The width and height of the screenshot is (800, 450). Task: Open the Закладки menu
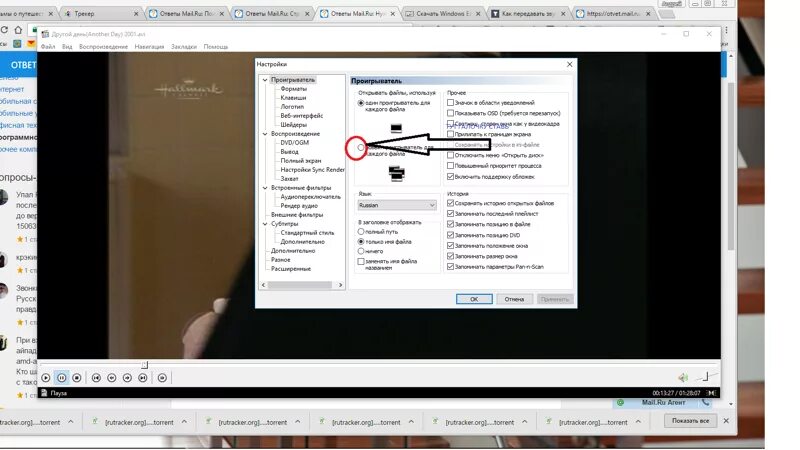[184, 47]
